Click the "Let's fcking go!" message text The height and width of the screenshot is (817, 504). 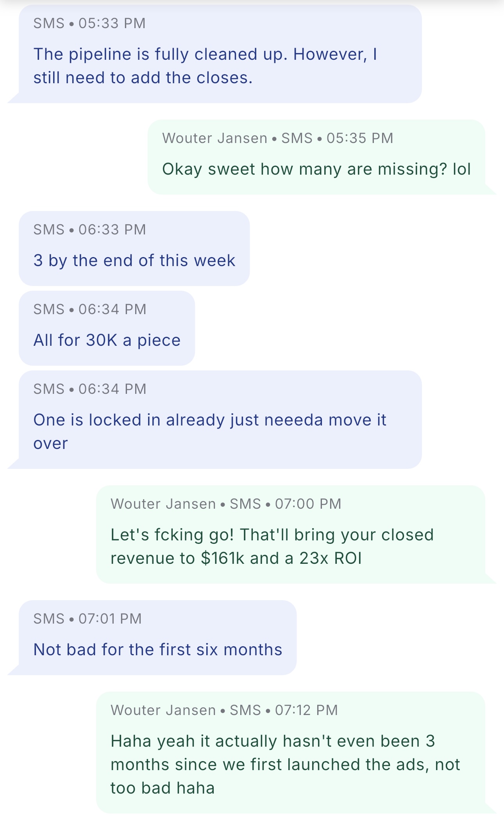click(x=272, y=546)
